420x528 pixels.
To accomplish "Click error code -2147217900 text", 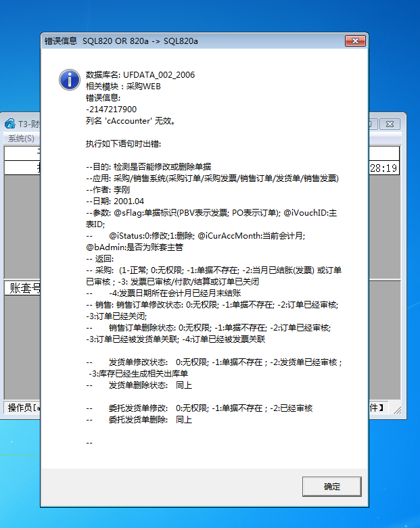I will [111, 110].
